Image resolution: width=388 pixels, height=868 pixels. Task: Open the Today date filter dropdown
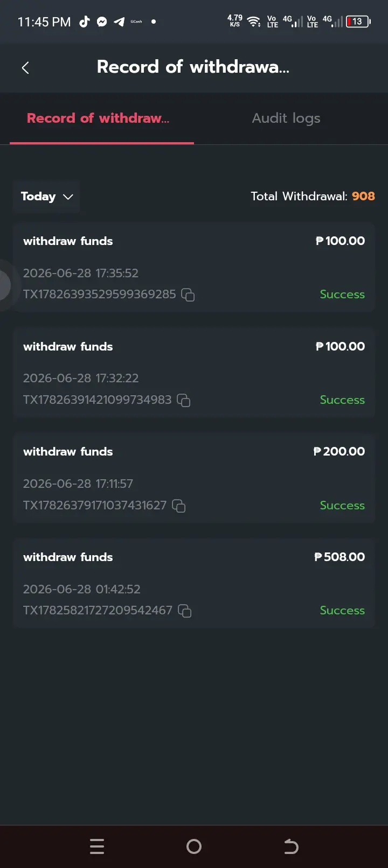46,197
